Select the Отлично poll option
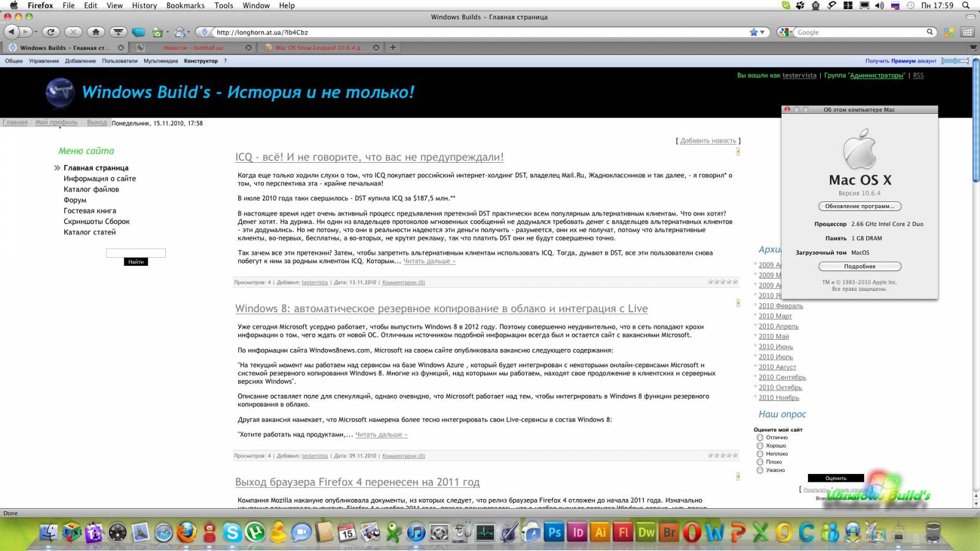The width and height of the screenshot is (980, 551). coord(760,438)
